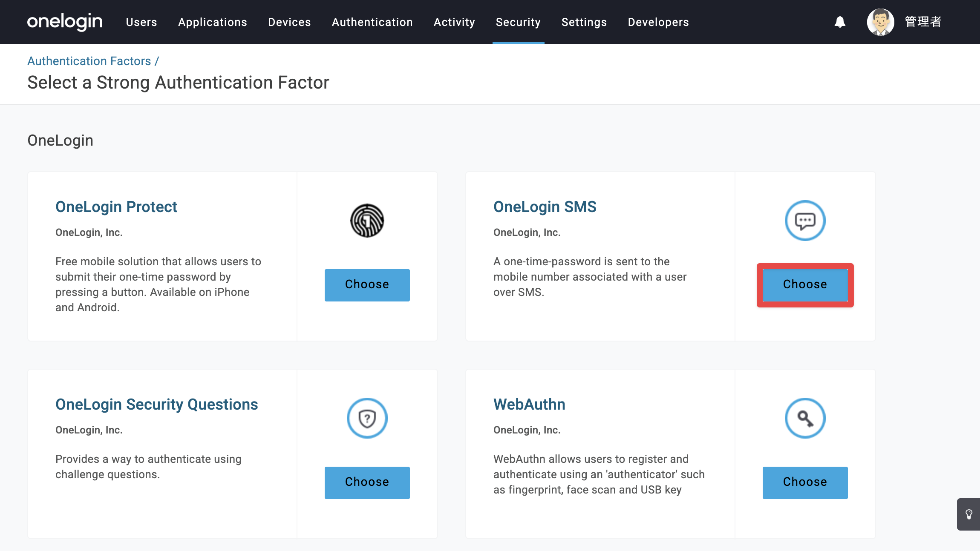
Task: Open the Developers menu
Action: (x=658, y=22)
